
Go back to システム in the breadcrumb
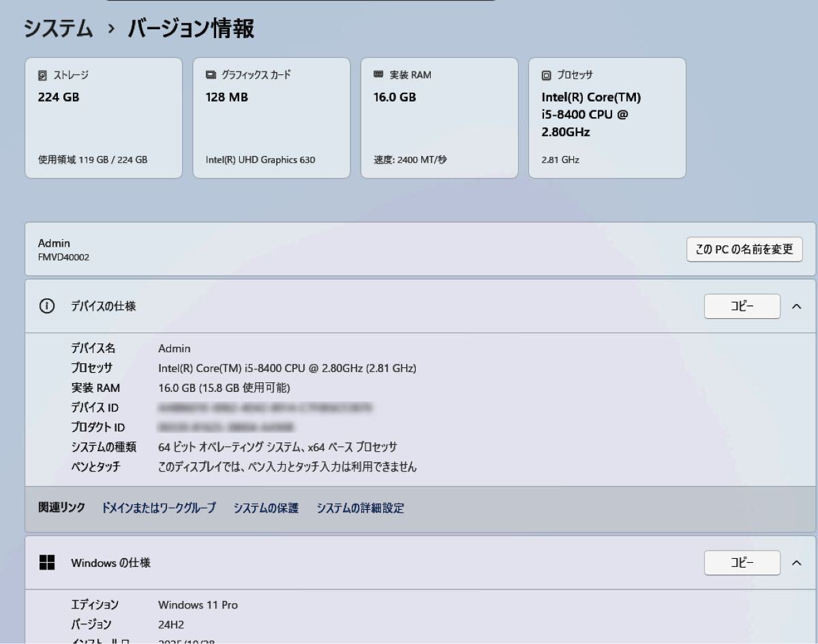pos(58,29)
